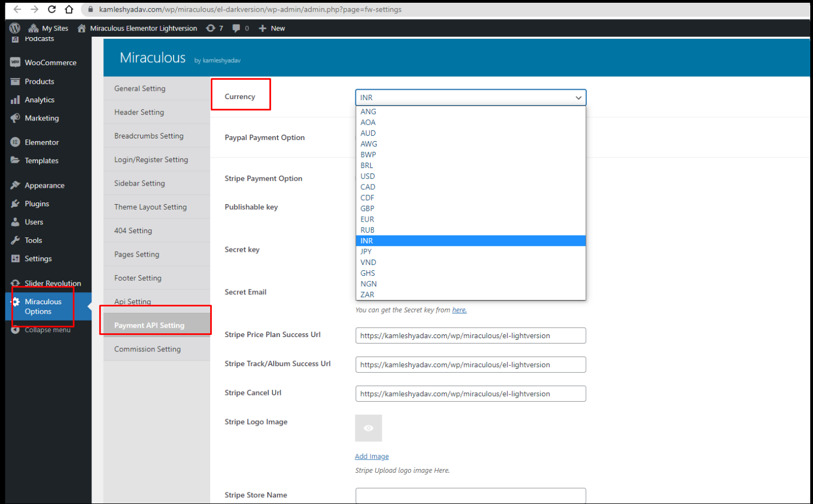Click the updates icon showing 7

211,28
